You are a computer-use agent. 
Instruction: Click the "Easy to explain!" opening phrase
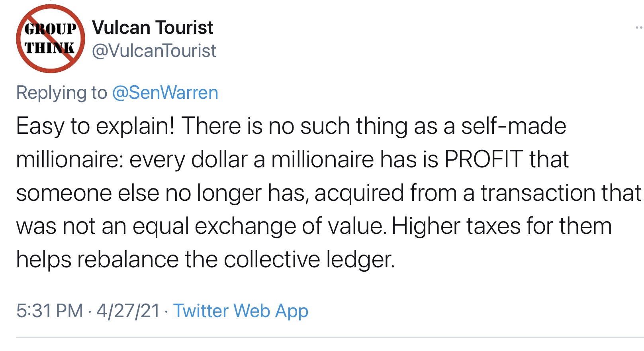click(95, 126)
